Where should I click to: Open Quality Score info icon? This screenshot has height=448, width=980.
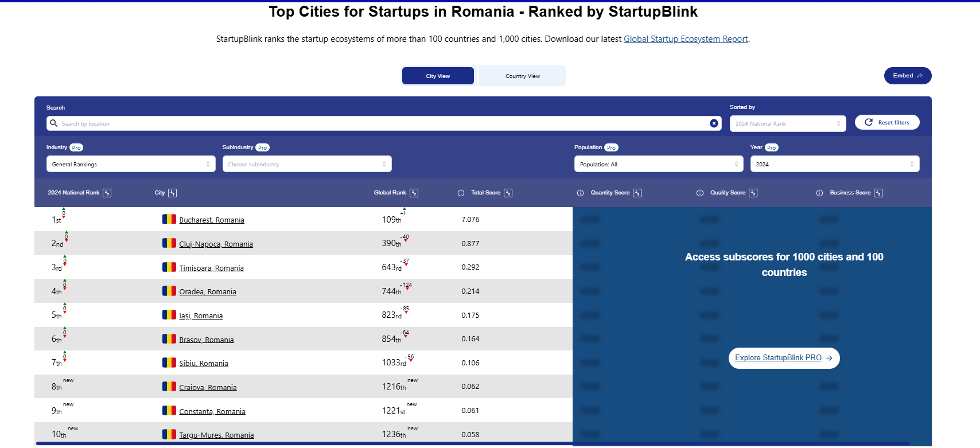[700, 193]
